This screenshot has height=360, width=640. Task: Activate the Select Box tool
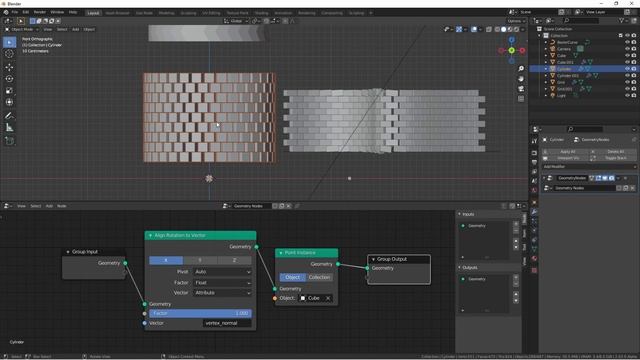click(x=9, y=42)
